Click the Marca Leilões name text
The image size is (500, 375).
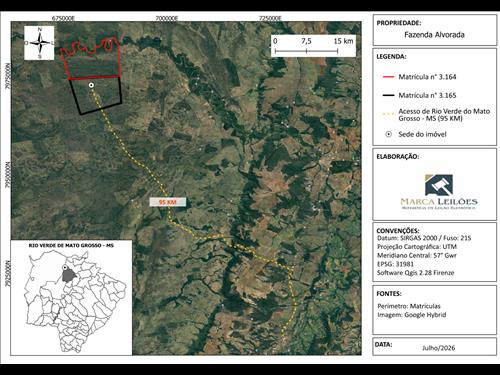[x=439, y=202]
